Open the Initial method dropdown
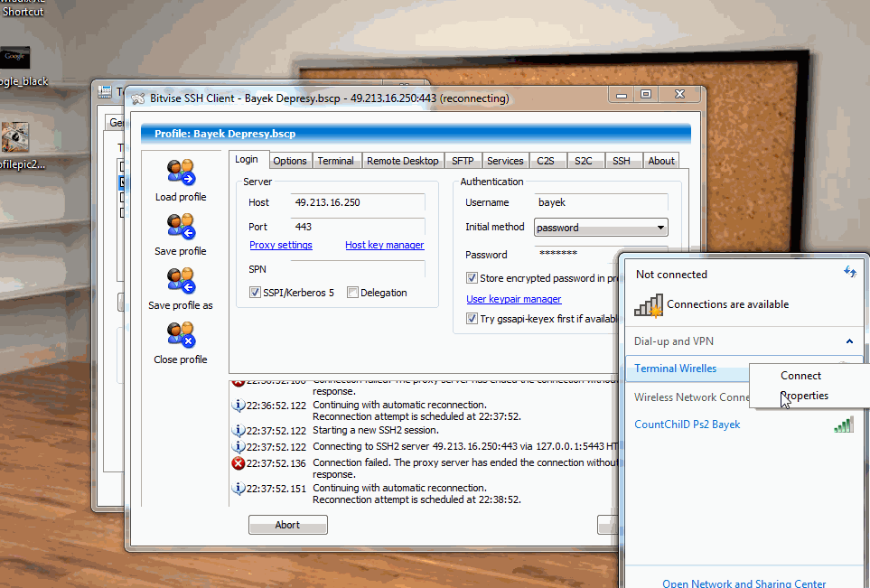 tap(601, 228)
